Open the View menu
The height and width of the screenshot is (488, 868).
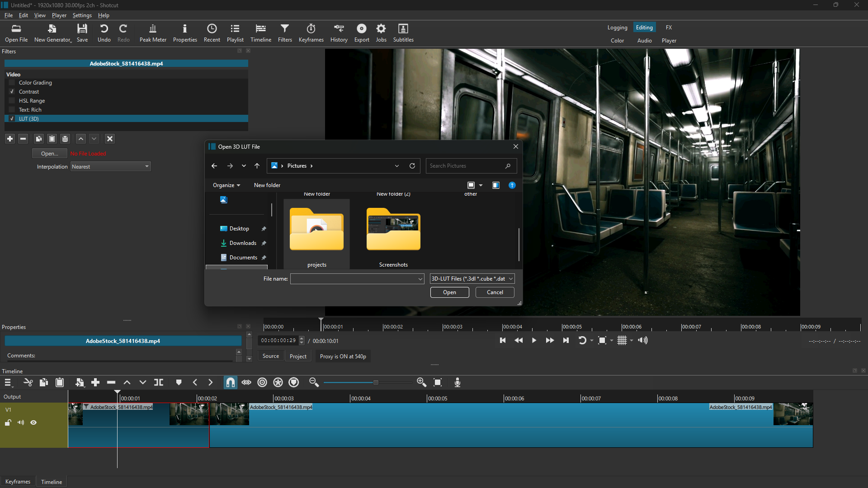[x=40, y=15]
